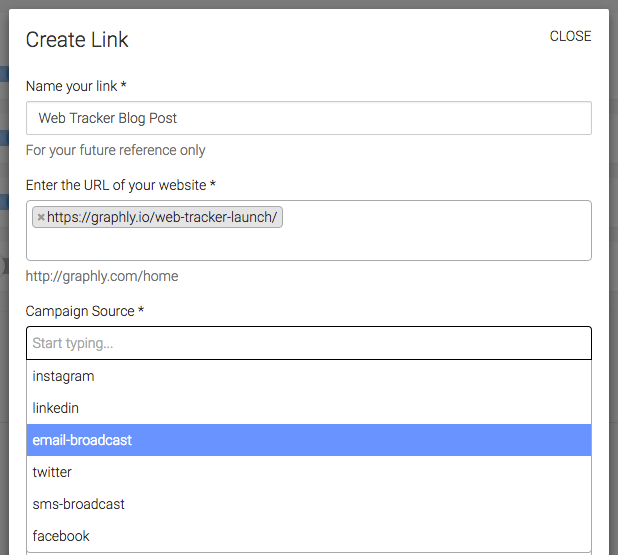Click the link name input field
618x555 pixels.
pyautogui.click(x=309, y=118)
